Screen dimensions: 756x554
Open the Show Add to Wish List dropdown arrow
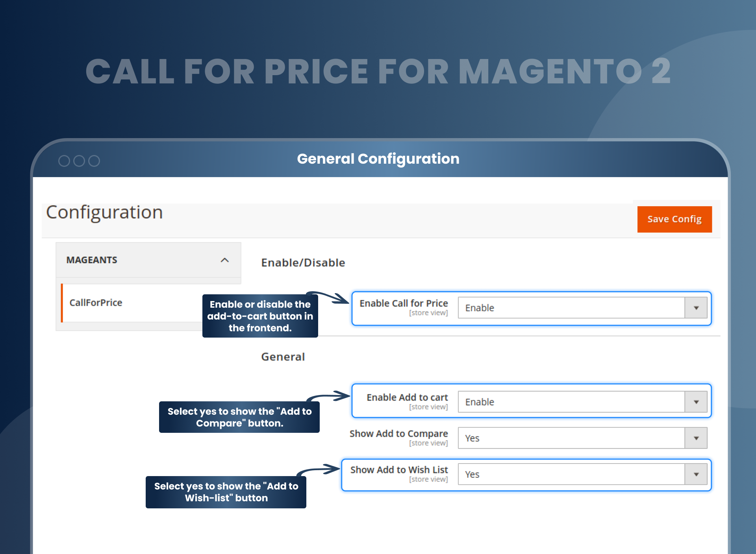[x=696, y=474]
